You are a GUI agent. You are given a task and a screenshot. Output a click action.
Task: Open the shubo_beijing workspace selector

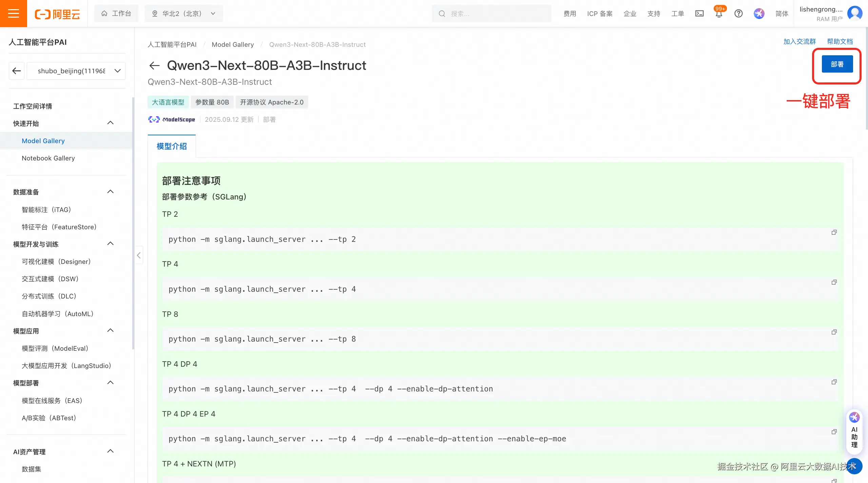[x=76, y=71]
